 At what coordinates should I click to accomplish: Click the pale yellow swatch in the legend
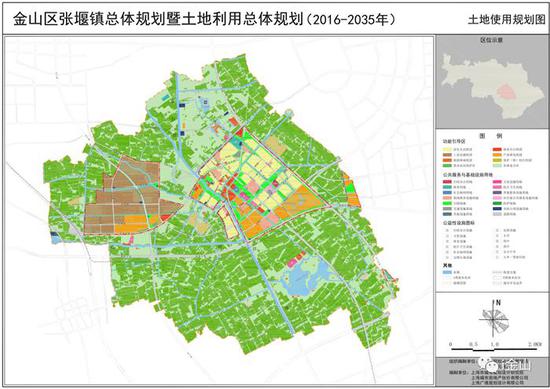click(447, 149)
